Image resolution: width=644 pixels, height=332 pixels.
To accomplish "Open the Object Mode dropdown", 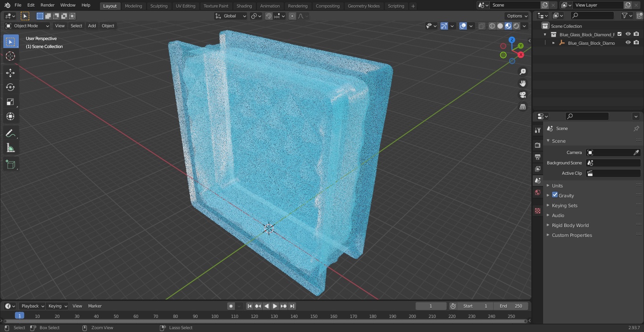I will point(27,26).
